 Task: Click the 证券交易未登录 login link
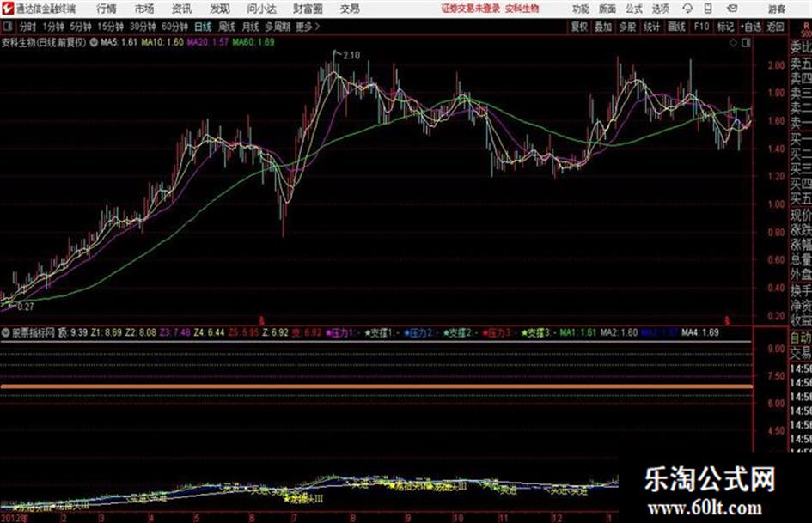(x=471, y=9)
